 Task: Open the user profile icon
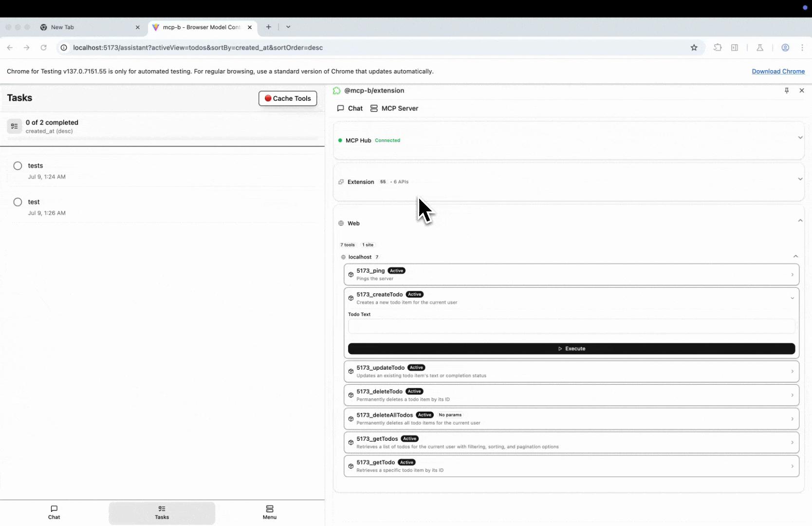click(785, 48)
